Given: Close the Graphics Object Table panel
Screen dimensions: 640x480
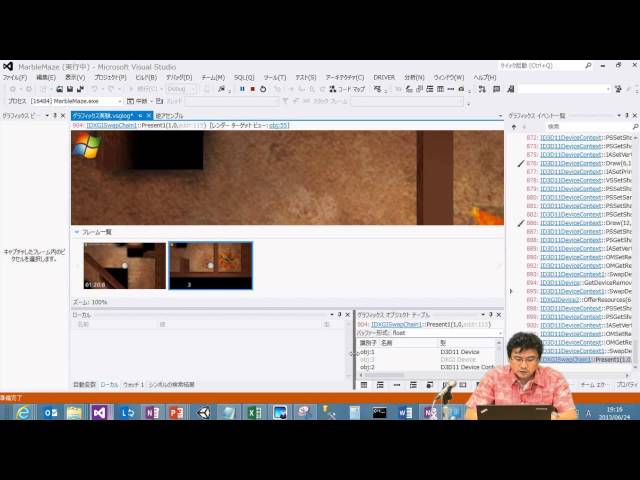Looking at the screenshot, I should (x=498, y=315).
